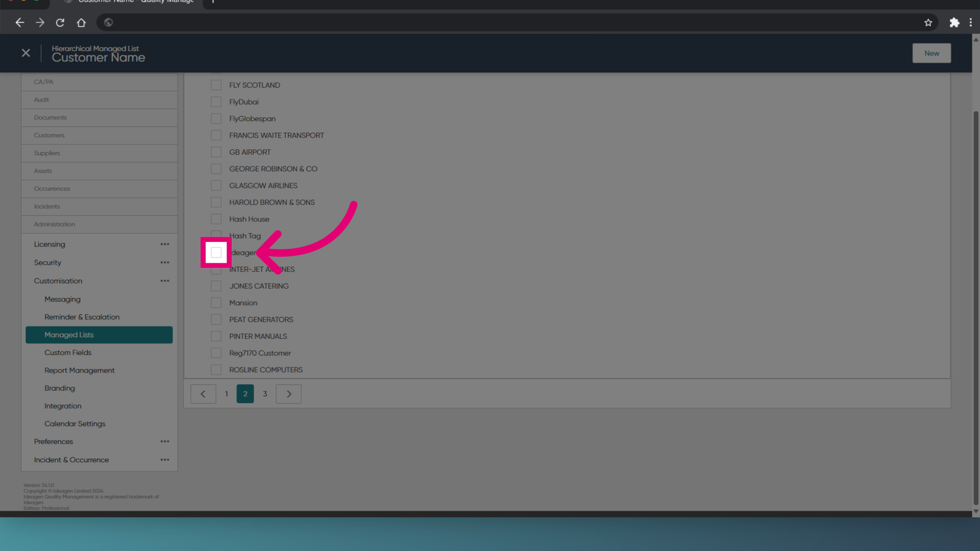Tick the GEORGE ROBINSON & CO checkbox
The image size is (980, 551).
216,169
